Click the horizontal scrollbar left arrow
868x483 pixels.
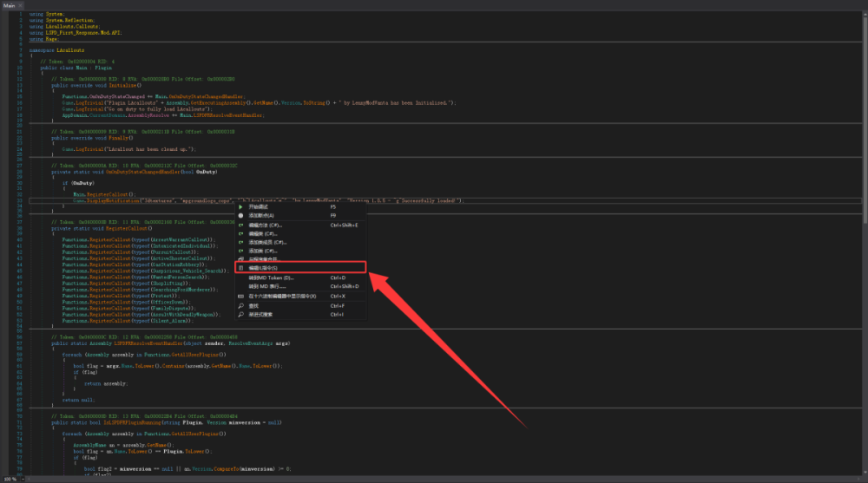tap(29, 480)
